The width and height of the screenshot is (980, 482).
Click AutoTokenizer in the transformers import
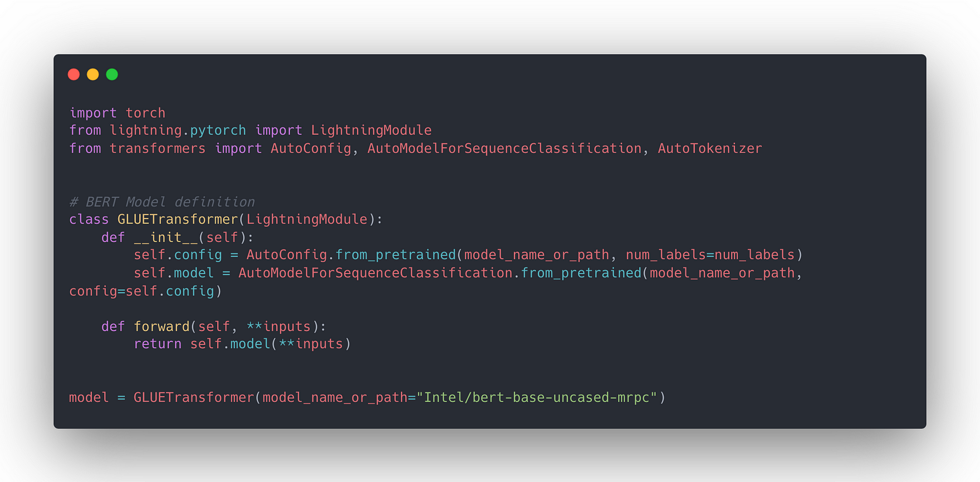click(709, 148)
